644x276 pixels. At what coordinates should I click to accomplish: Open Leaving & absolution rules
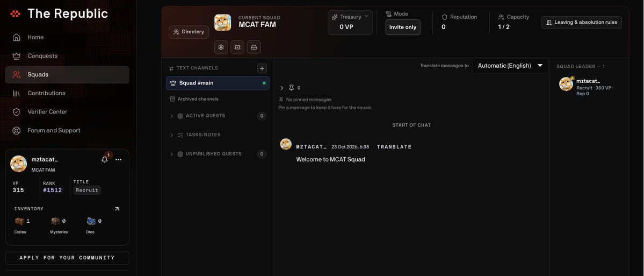click(581, 22)
